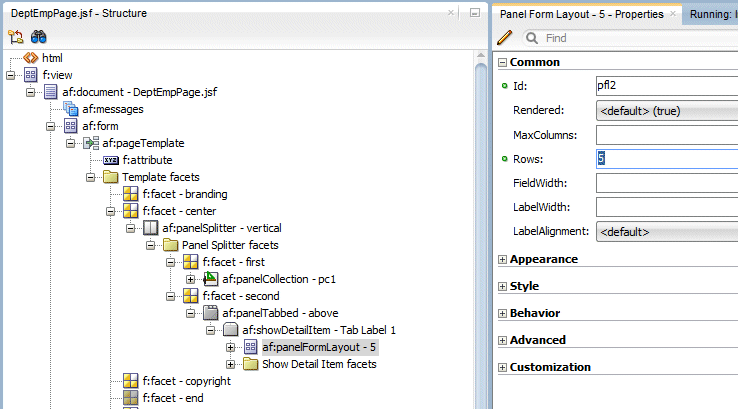Expand the Style section
Viewport: 738px width, 409px height.
coord(503,287)
